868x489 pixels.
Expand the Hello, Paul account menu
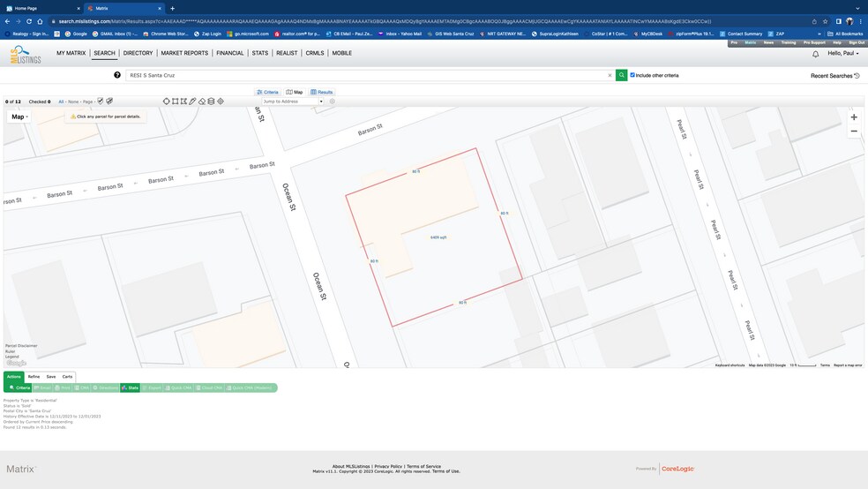842,53
